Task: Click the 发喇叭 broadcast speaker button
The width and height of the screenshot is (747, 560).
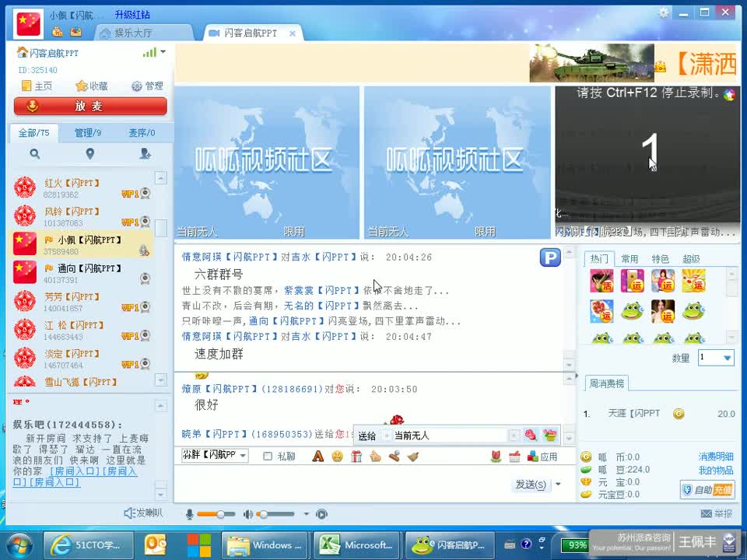Action: [143, 513]
